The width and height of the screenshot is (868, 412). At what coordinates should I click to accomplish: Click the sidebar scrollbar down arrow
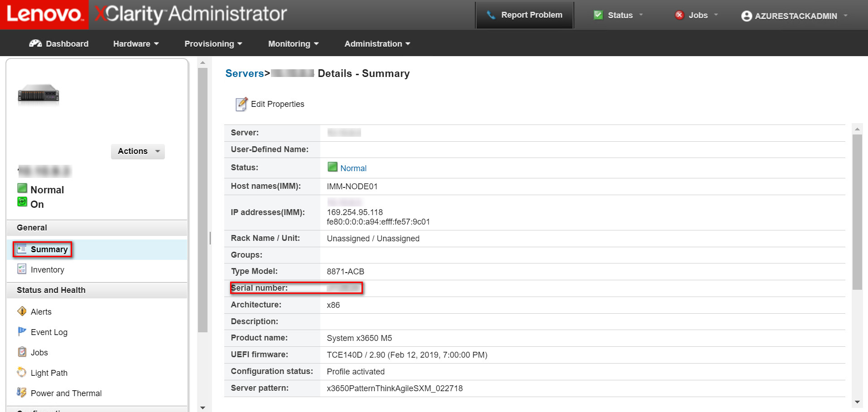pos(203,408)
